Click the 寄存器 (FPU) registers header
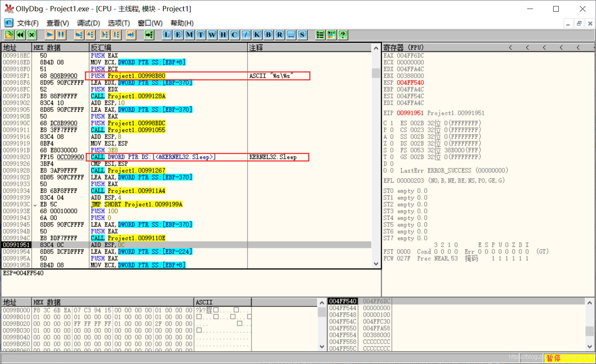Image resolution: width=596 pixels, height=364 pixels. pos(403,47)
